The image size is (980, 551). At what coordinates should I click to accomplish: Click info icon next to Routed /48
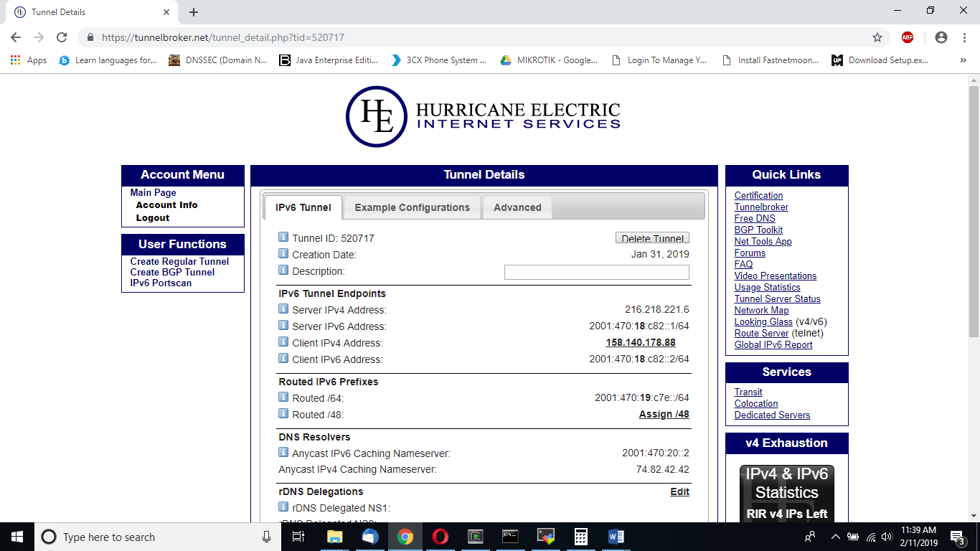[x=283, y=414]
